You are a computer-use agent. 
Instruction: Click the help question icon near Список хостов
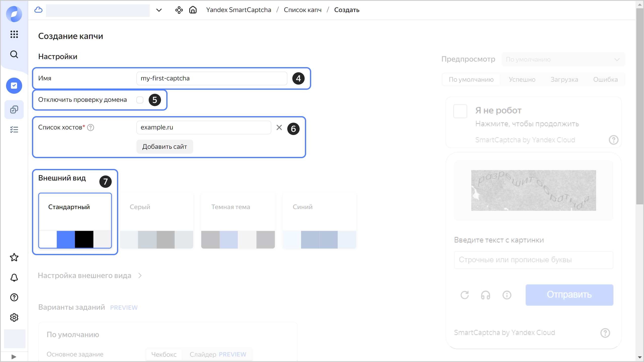[x=91, y=127]
